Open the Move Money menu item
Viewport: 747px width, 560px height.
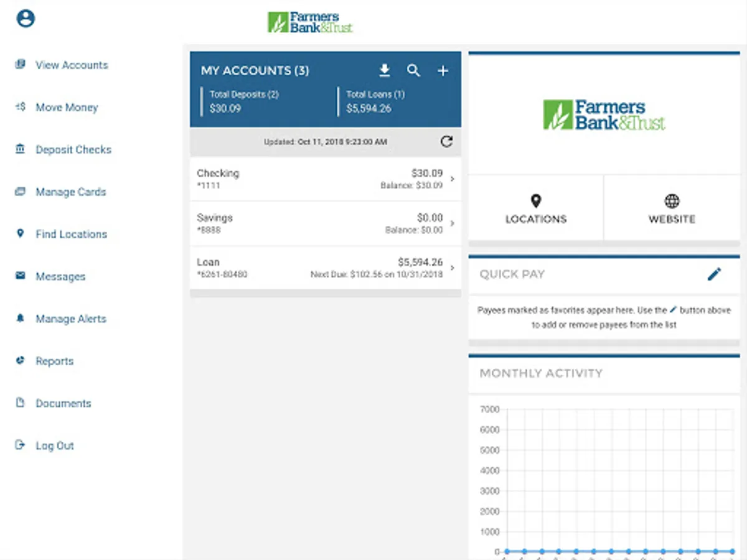coord(67,107)
